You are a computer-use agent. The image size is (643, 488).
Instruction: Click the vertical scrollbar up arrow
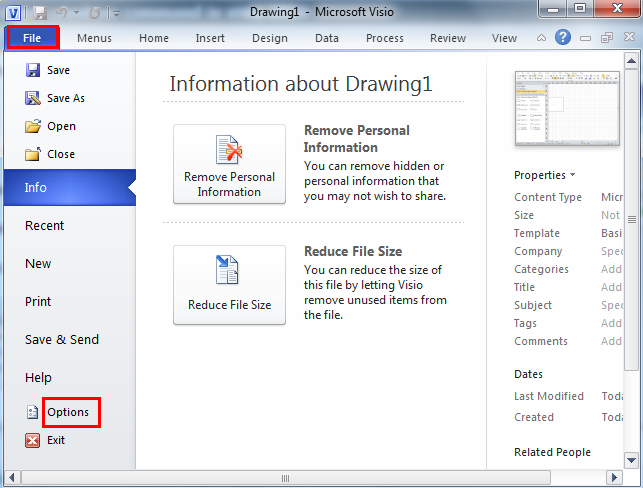632,61
